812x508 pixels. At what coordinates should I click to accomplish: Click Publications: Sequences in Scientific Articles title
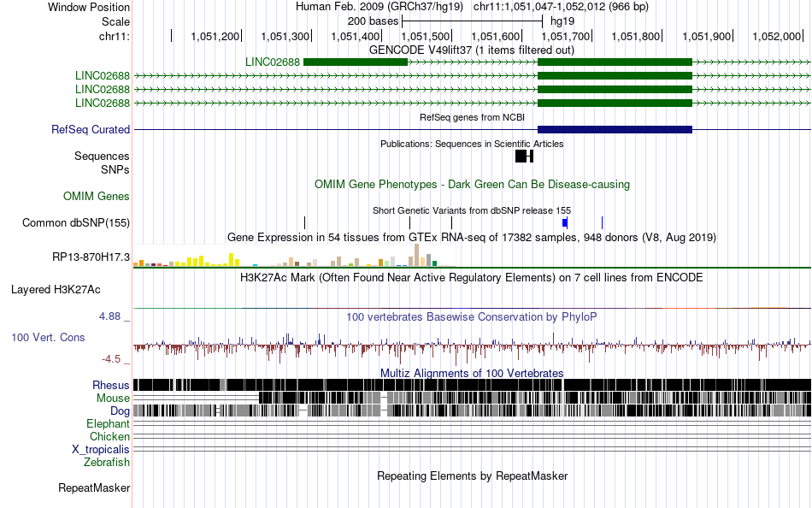click(472, 144)
